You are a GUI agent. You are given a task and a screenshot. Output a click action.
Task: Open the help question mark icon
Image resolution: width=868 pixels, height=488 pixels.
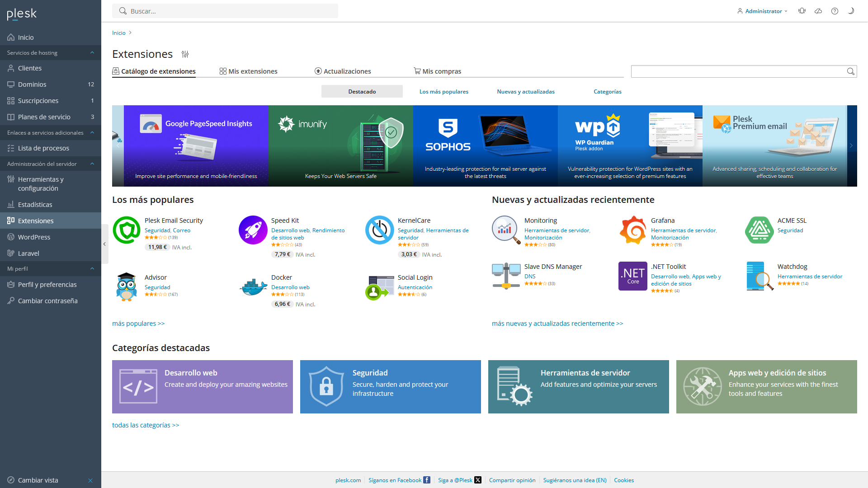coord(835,11)
